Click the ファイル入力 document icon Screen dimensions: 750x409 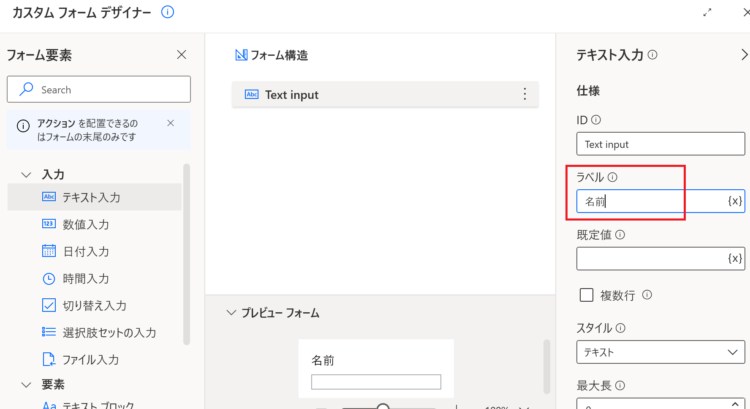[x=49, y=359]
